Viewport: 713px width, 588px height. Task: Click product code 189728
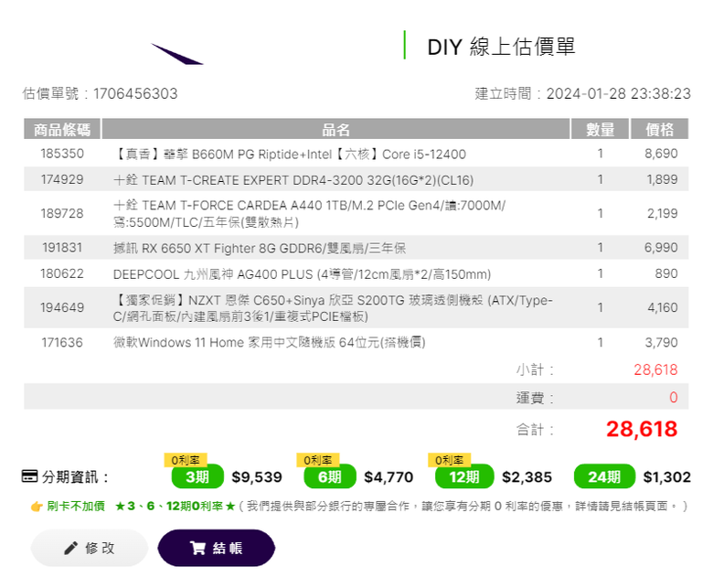[62, 213]
